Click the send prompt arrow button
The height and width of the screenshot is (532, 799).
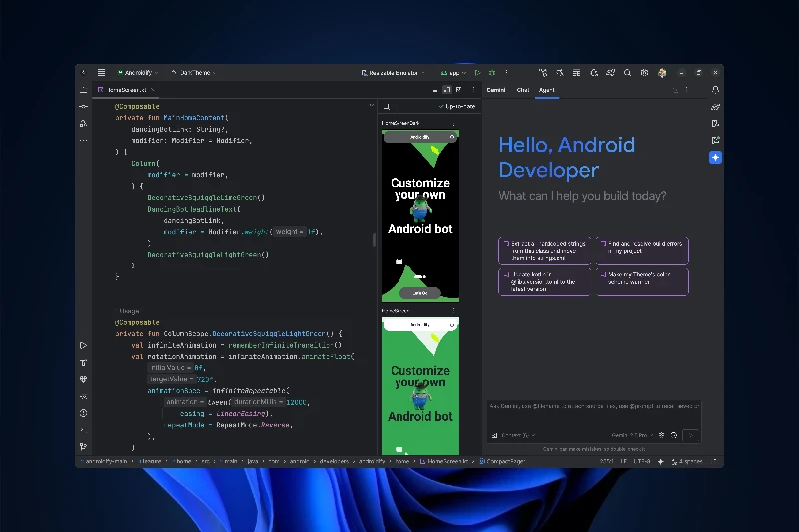tap(691, 435)
